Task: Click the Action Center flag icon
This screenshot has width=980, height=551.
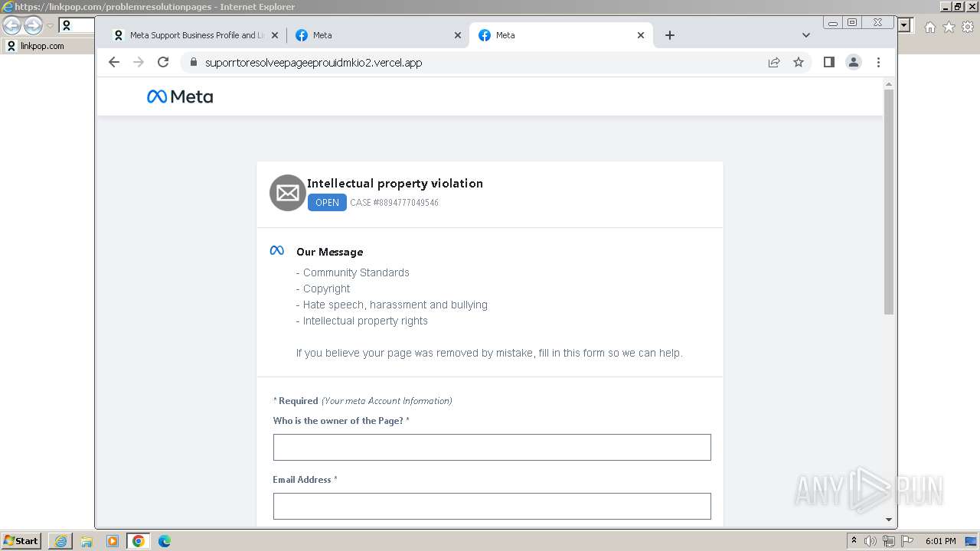Action: click(906, 541)
